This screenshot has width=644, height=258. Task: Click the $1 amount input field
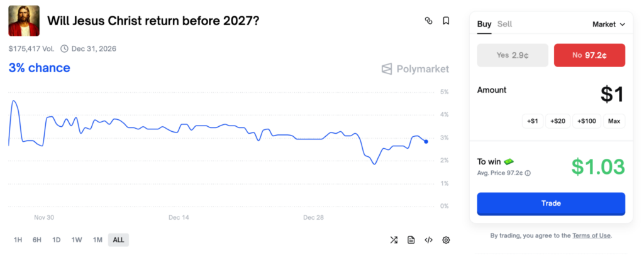pyautogui.click(x=611, y=95)
